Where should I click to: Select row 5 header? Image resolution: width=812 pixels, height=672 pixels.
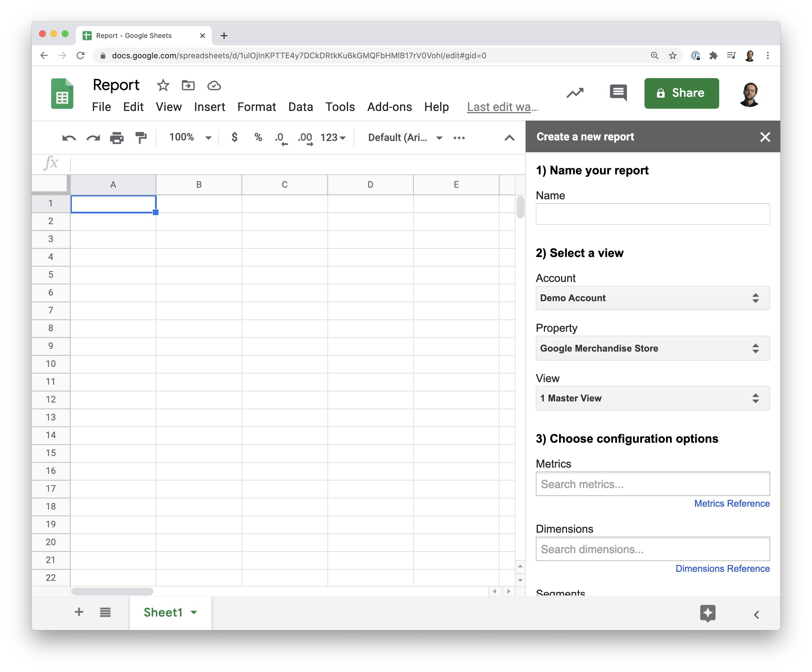(x=51, y=275)
